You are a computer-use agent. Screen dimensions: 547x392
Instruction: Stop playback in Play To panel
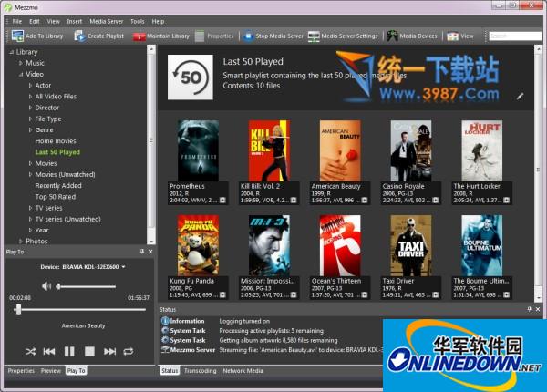click(x=89, y=352)
